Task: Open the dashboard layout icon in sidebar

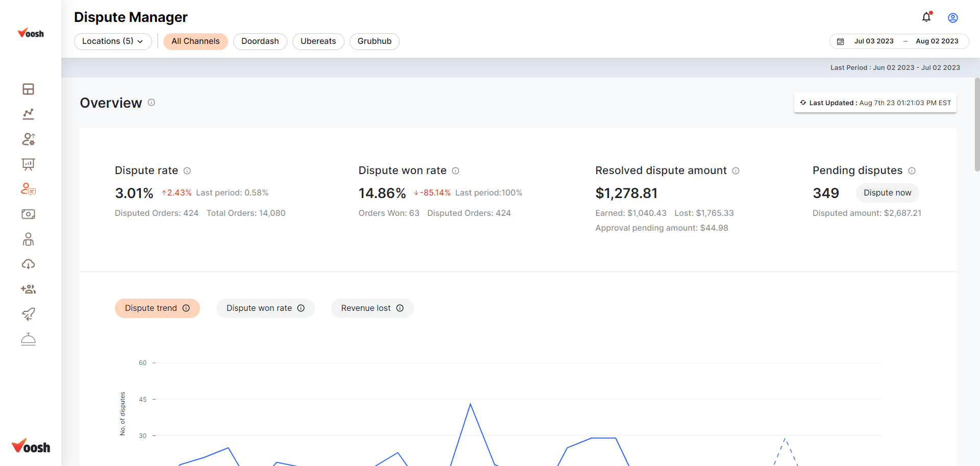Action: click(28, 89)
